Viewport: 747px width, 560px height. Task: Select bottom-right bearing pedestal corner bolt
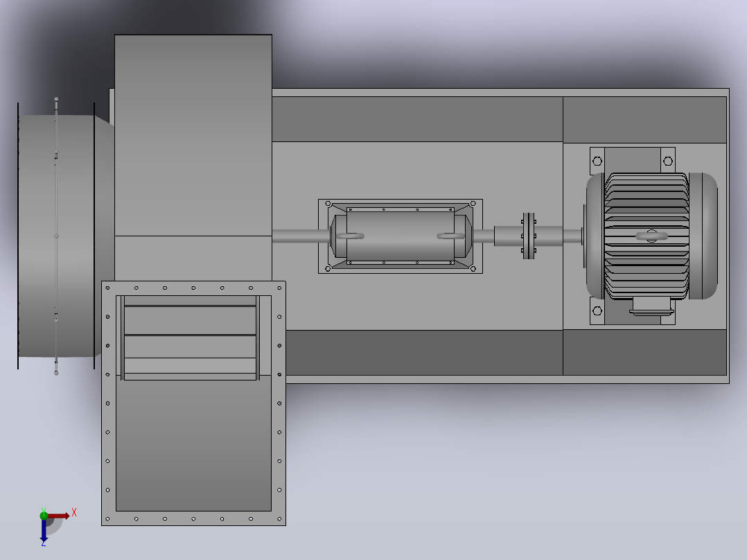pyautogui.click(x=473, y=269)
